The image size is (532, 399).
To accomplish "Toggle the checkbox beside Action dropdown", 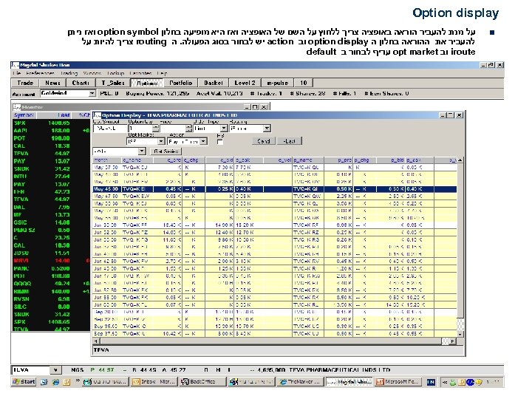I will (220, 142).
